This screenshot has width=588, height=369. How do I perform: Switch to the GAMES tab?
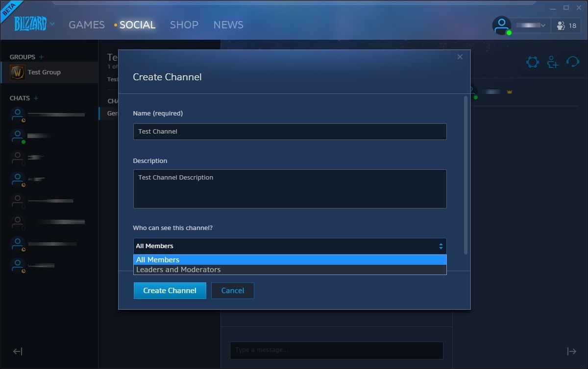tap(87, 25)
